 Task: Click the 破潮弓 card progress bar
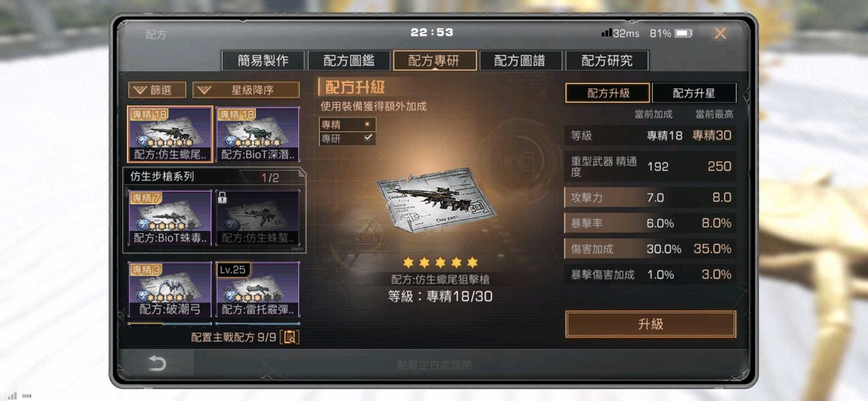coord(170,323)
